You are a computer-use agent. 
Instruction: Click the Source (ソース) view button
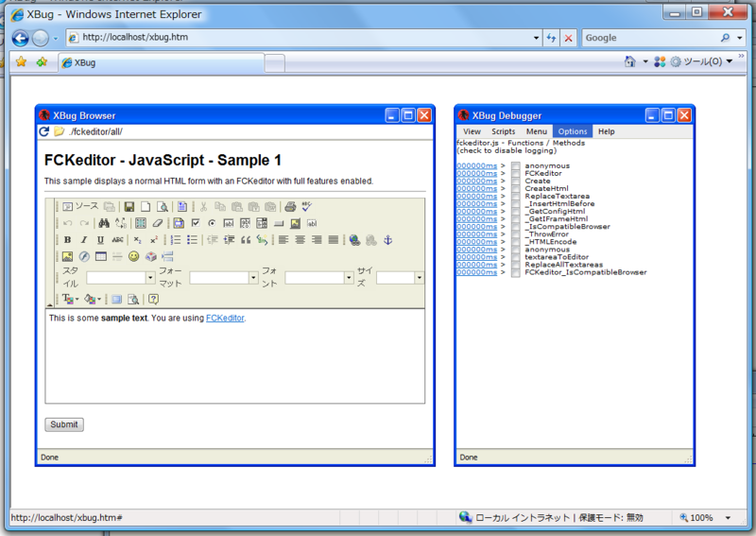80,206
